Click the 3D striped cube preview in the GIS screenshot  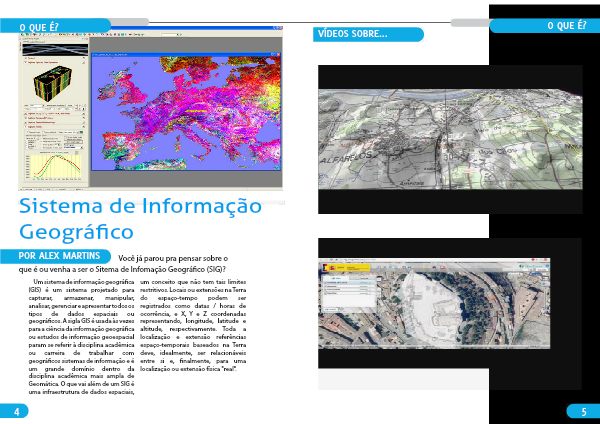click(x=53, y=83)
